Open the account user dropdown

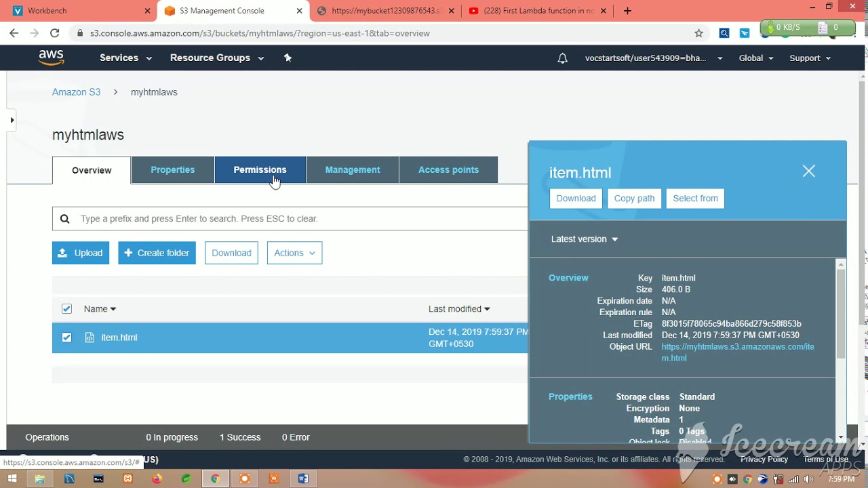point(654,58)
